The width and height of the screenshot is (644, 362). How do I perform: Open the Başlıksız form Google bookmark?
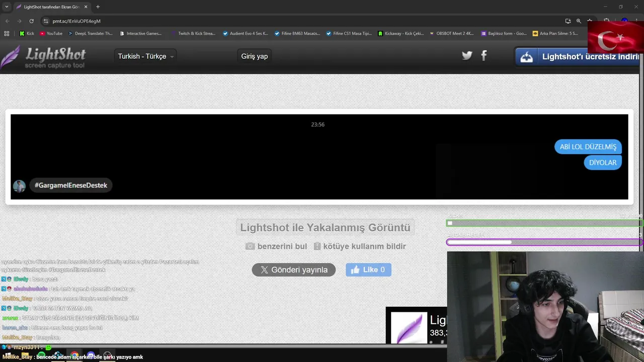click(x=504, y=34)
